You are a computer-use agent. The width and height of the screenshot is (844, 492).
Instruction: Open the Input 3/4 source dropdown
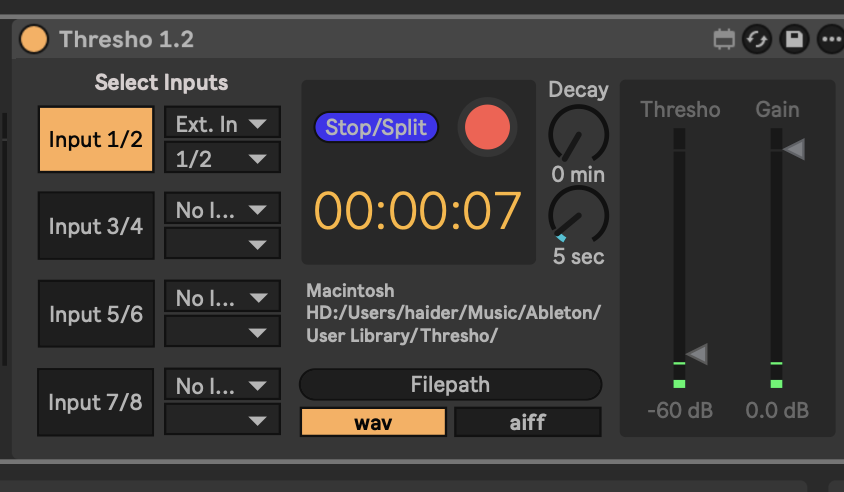pyautogui.click(x=222, y=210)
